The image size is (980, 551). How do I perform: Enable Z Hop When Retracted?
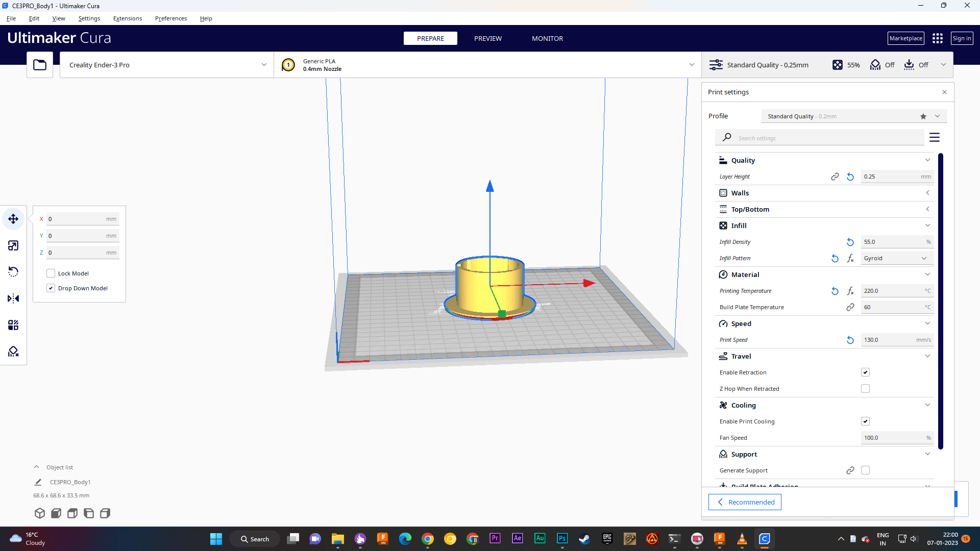coord(865,388)
